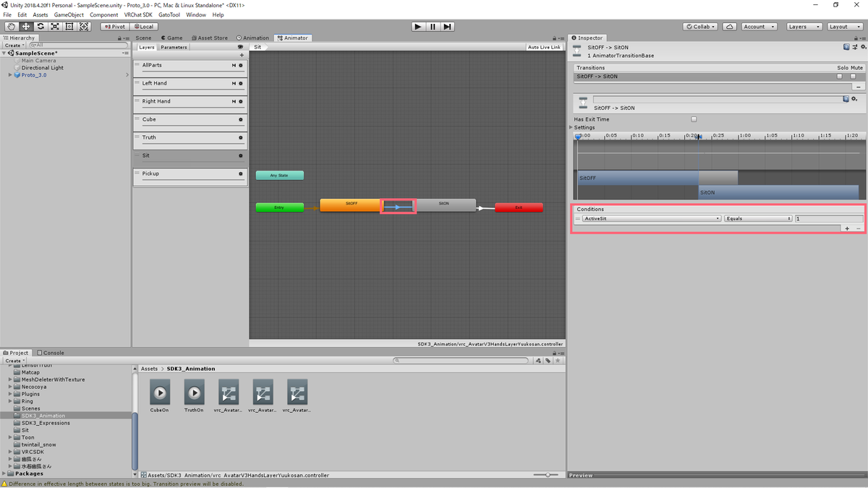Switch to the Parameters tab
The width and height of the screenshot is (868, 488).
pos(174,47)
